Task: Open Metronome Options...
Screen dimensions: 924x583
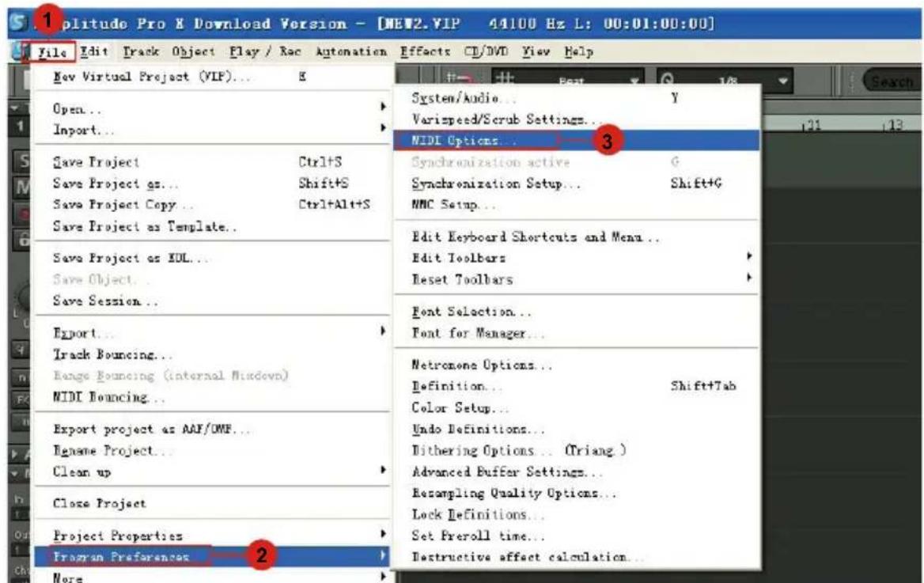Action: 577,365
